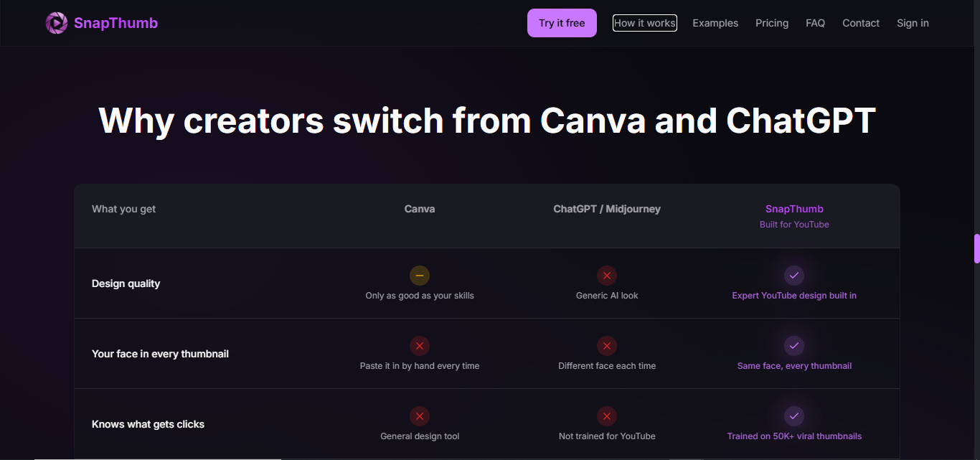Viewport: 980px width, 460px height.
Task: Click the Try it free button
Action: [x=562, y=23]
